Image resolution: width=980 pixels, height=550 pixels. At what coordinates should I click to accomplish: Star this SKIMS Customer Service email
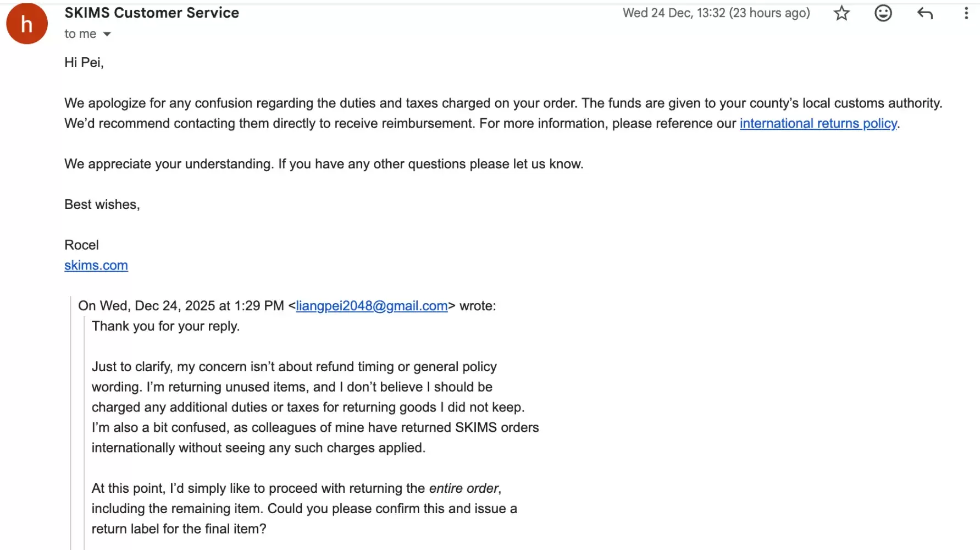[841, 13]
